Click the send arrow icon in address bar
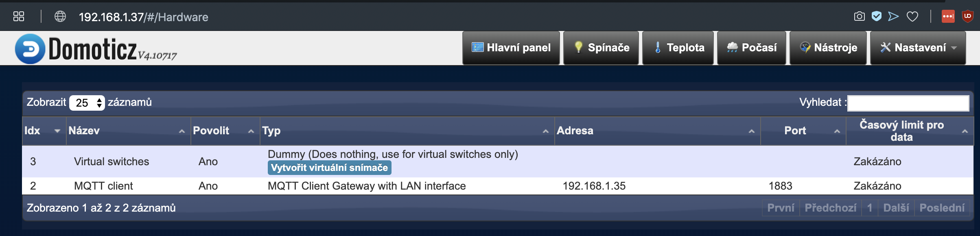980x236 pixels. click(x=893, y=17)
